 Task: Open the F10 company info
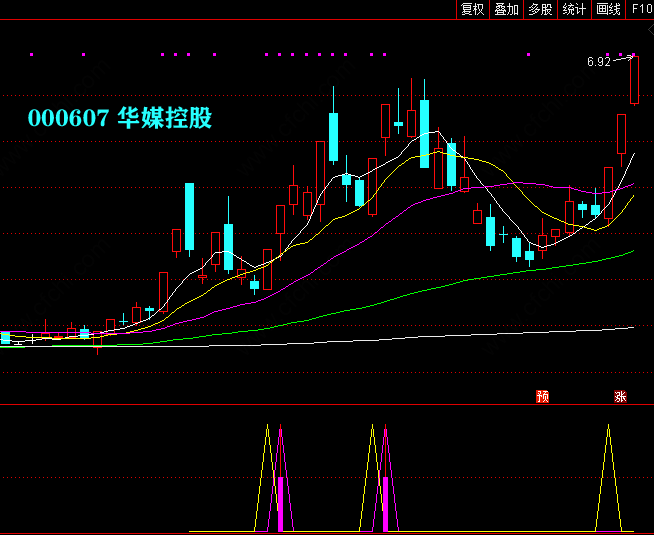(640, 9)
